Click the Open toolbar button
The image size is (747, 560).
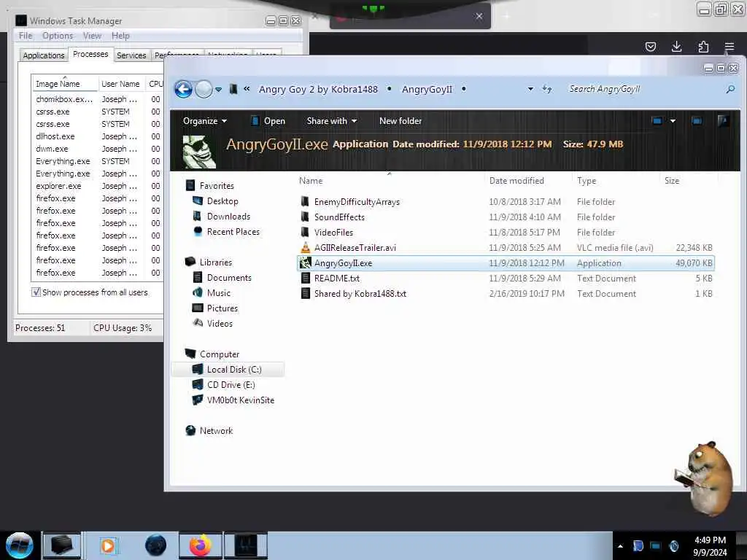click(x=268, y=121)
